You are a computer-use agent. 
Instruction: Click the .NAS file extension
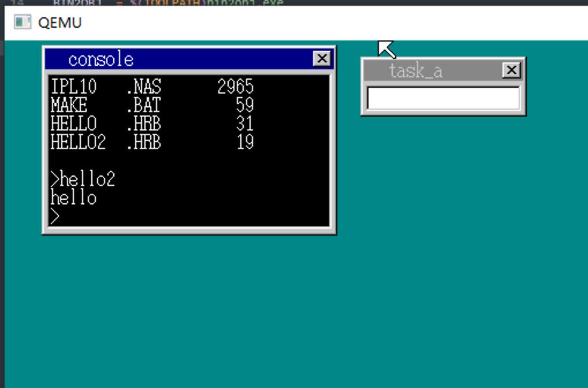143,87
